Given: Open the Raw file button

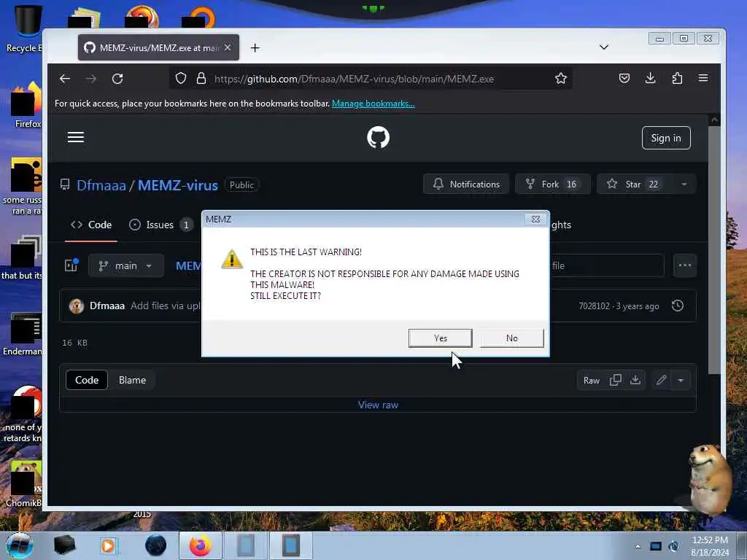Looking at the screenshot, I should click(x=591, y=381).
